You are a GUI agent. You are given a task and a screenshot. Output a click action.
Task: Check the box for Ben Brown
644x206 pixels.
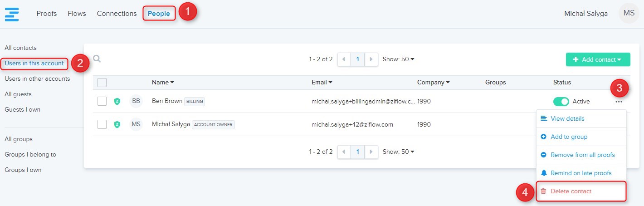pyautogui.click(x=102, y=101)
